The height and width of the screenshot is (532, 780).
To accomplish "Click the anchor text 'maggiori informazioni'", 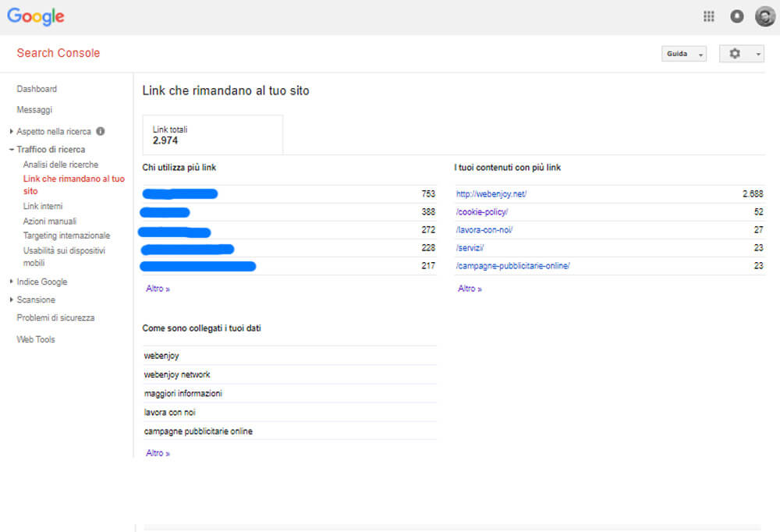I will 183,394.
